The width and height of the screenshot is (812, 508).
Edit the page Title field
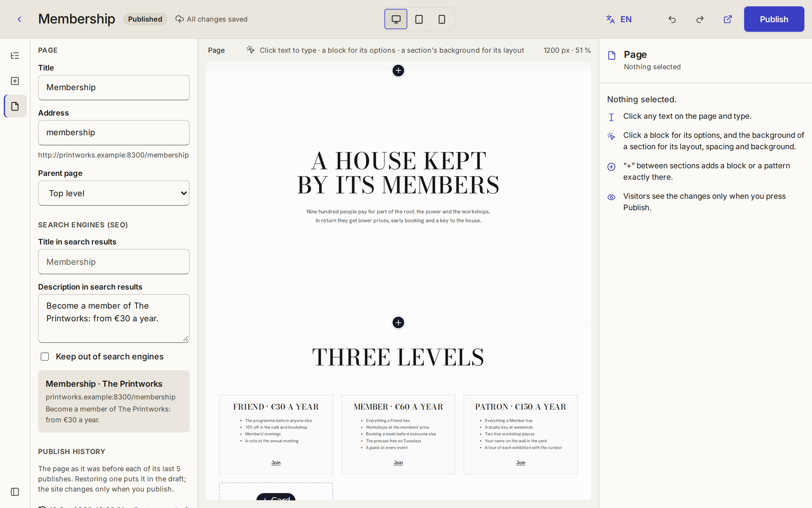tap(114, 87)
